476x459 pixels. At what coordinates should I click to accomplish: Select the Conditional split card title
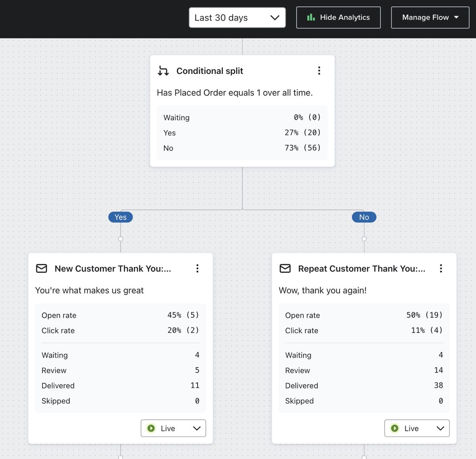click(x=210, y=71)
